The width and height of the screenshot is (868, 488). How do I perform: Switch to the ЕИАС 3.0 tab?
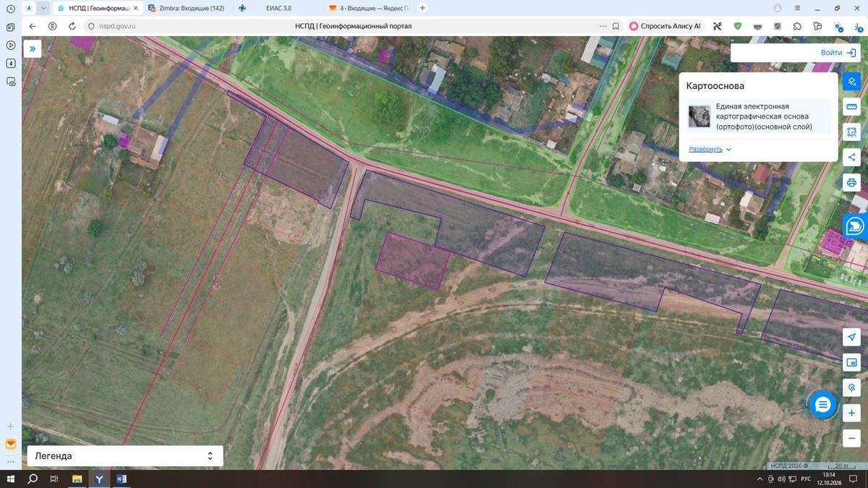(278, 8)
